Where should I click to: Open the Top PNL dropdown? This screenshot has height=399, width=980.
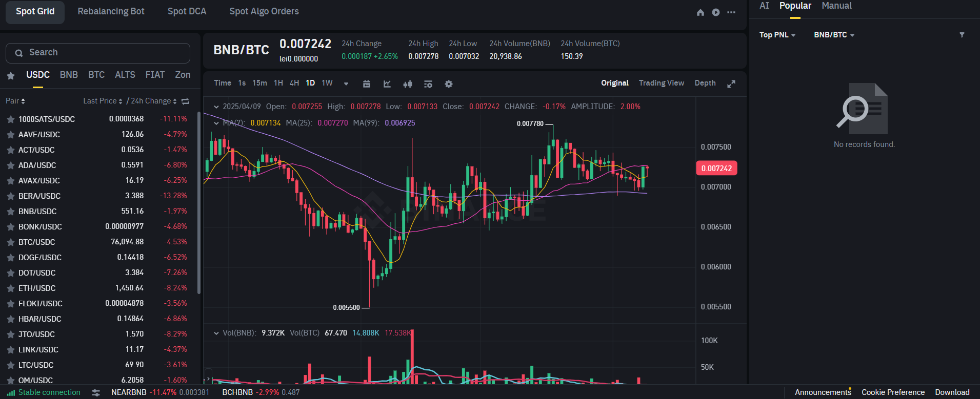point(777,35)
